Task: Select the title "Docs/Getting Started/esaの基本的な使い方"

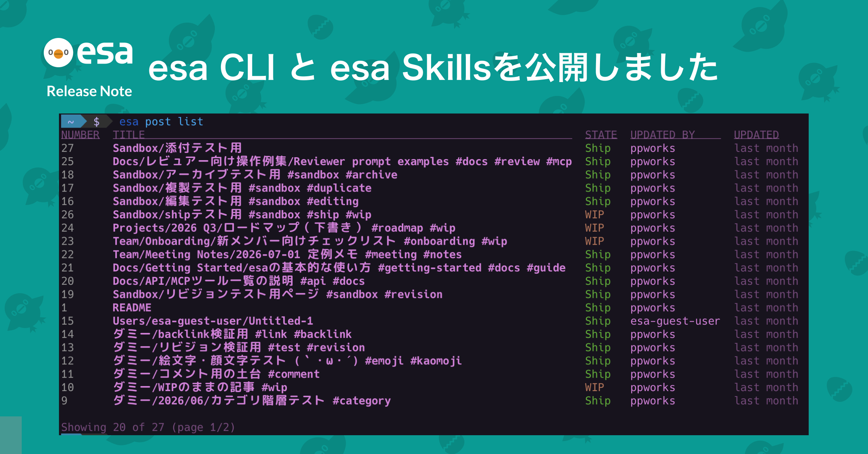Action: click(242, 268)
